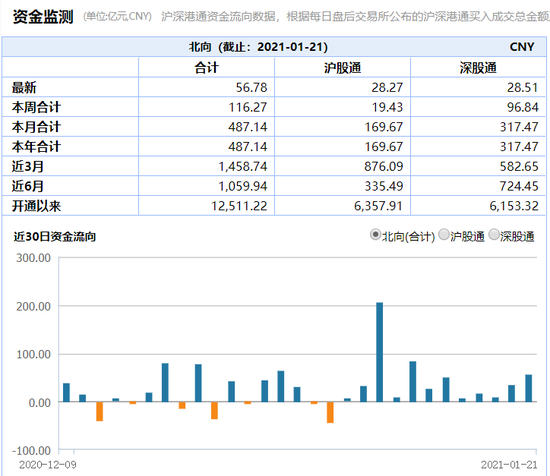The width and height of the screenshot is (550, 476).
Task: Click the 最新 total value 56.78
Action: [x=251, y=87]
